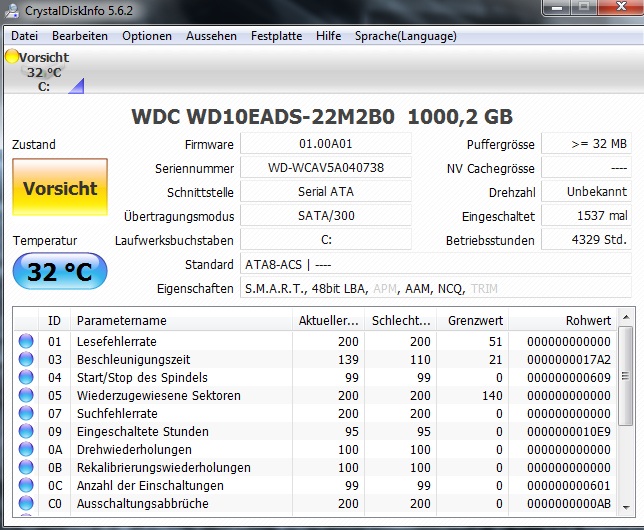Click the status circle for Eingeschaltete Stunden
The width and height of the screenshot is (644, 530).
(26, 431)
